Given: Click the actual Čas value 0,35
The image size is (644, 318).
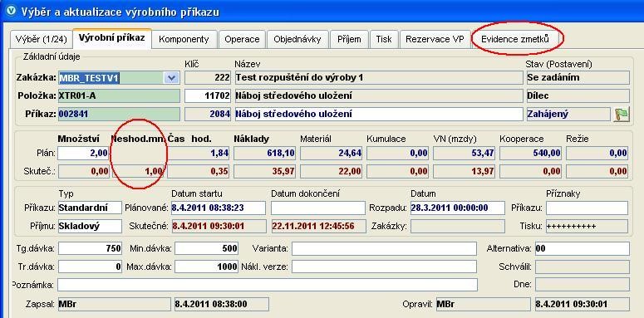Looking at the screenshot, I should 198,172.
